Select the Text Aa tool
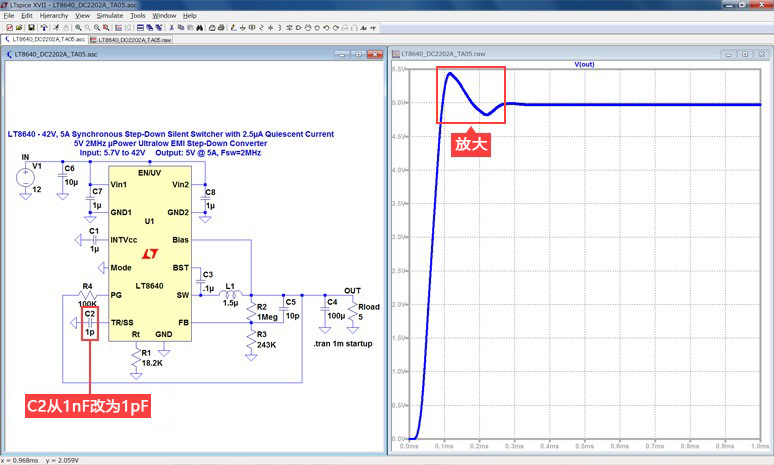 (x=363, y=28)
